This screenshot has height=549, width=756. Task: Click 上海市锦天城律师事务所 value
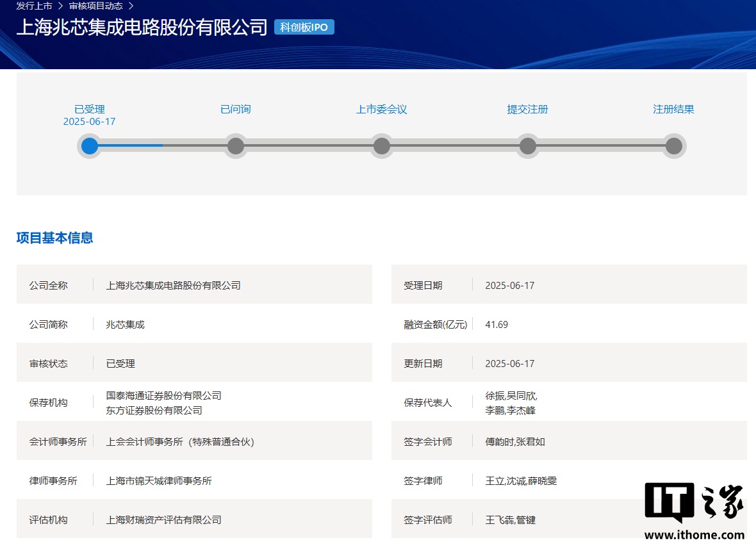(159, 480)
